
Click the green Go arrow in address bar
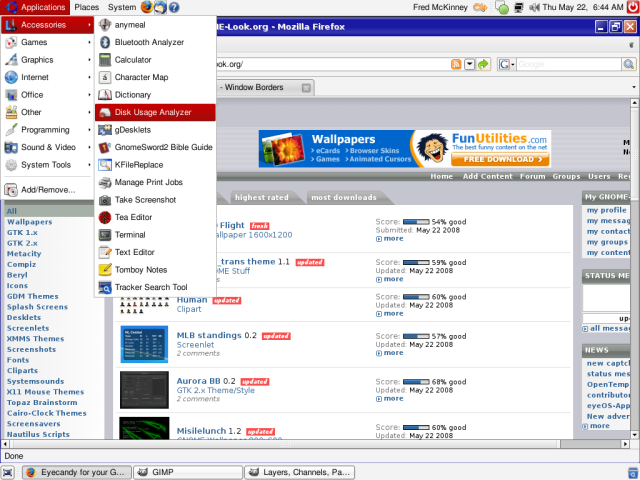tap(483, 64)
